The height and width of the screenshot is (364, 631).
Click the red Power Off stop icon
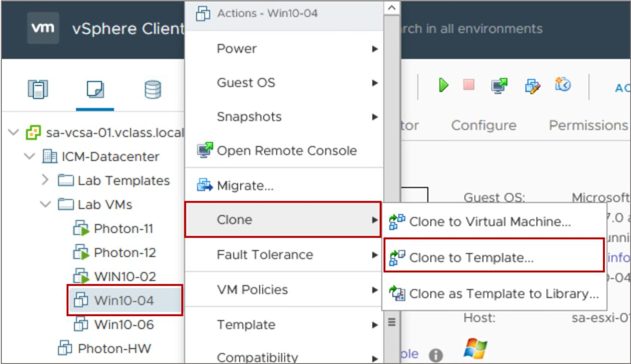tap(469, 85)
